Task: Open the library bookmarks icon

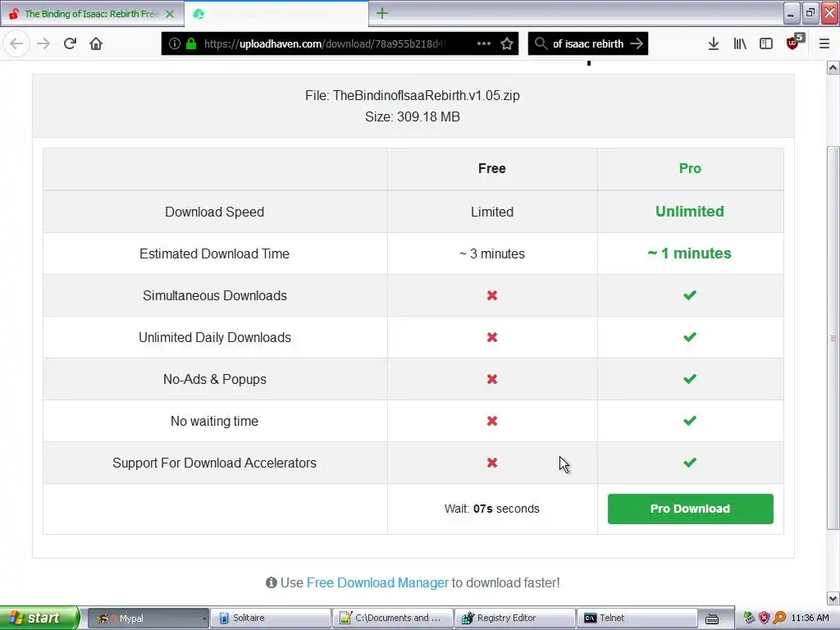Action: tap(740, 43)
